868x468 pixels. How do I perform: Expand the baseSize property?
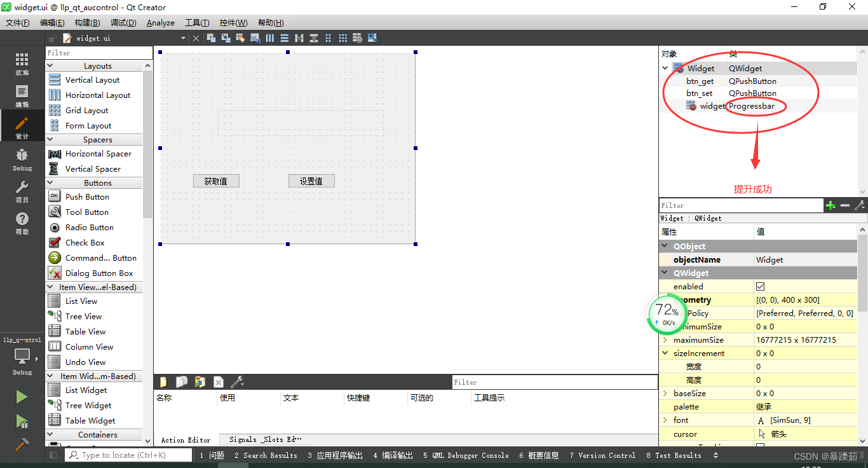(665, 394)
